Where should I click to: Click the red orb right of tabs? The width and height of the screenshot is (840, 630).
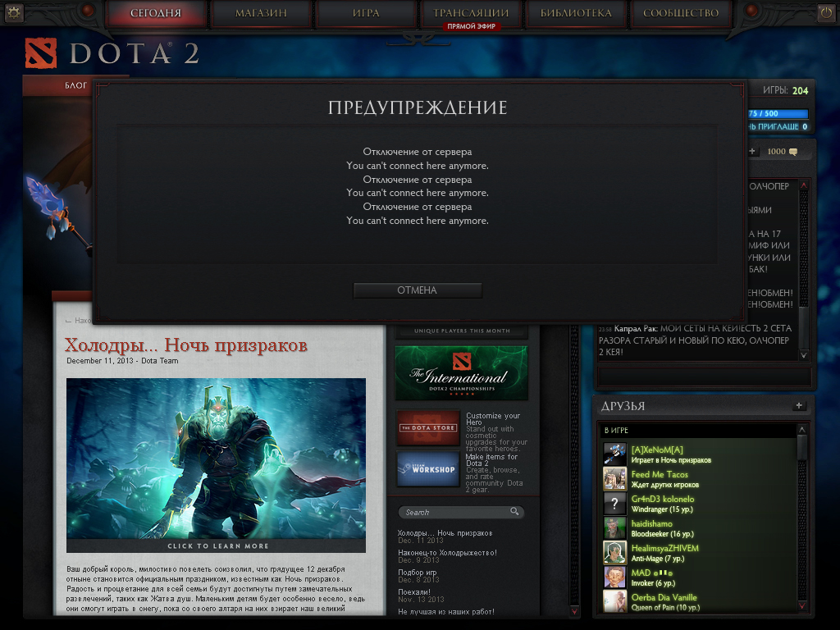(751, 10)
